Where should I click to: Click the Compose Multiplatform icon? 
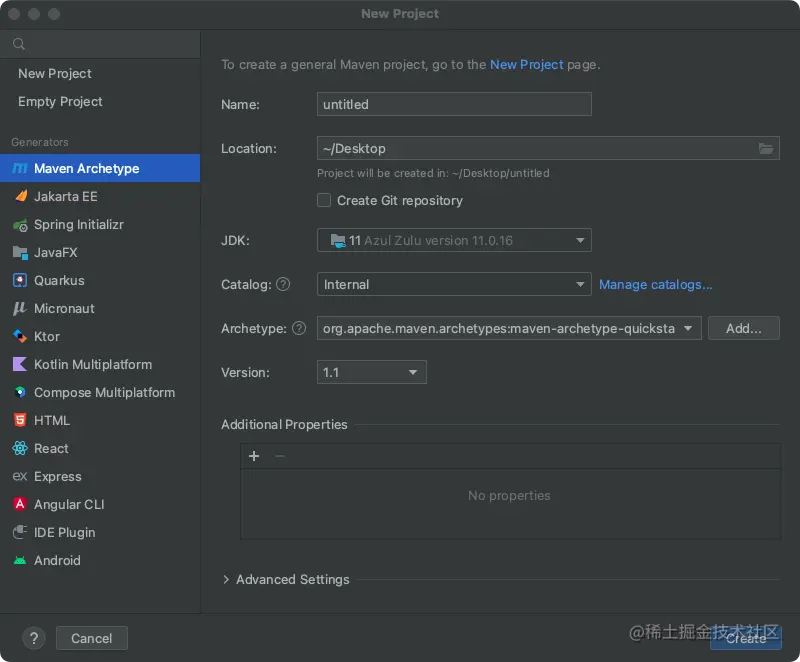pos(20,392)
